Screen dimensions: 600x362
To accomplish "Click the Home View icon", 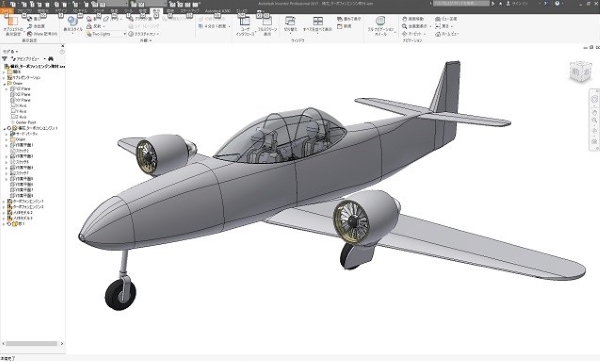I will [438, 34].
